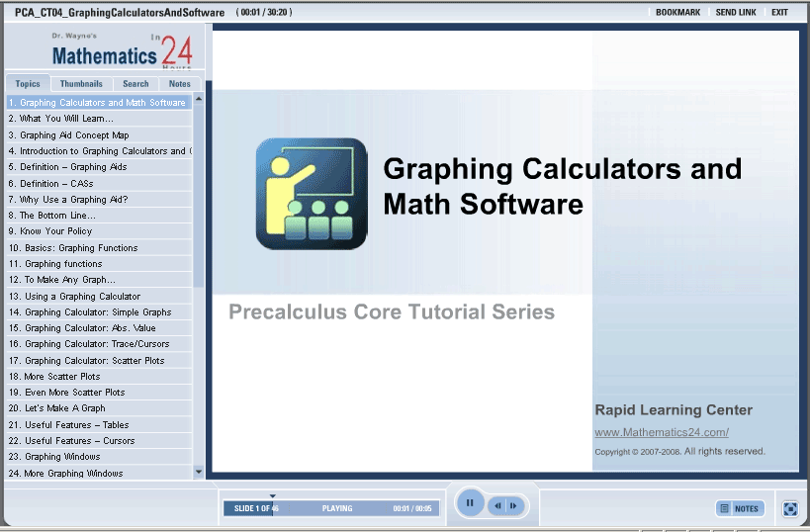The height and width of the screenshot is (532, 810).
Task: Click the slide progress bar
Action: click(x=331, y=508)
